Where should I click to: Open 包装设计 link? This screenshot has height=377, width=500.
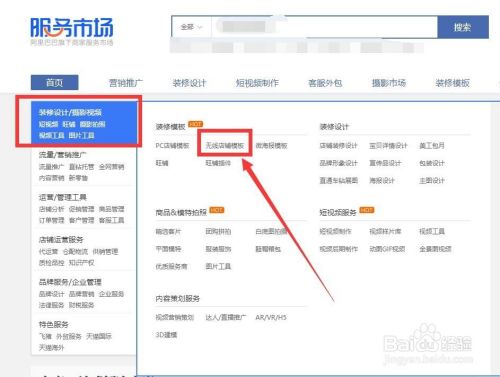pyautogui.click(x=432, y=163)
